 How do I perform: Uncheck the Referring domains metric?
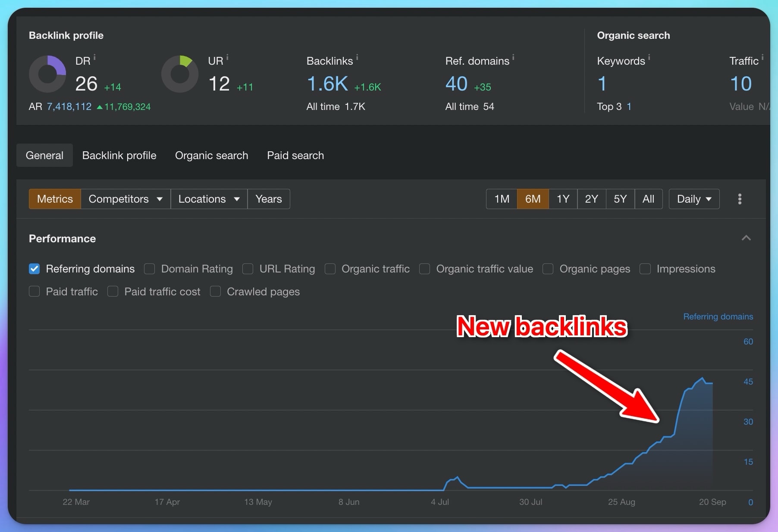(35, 269)
